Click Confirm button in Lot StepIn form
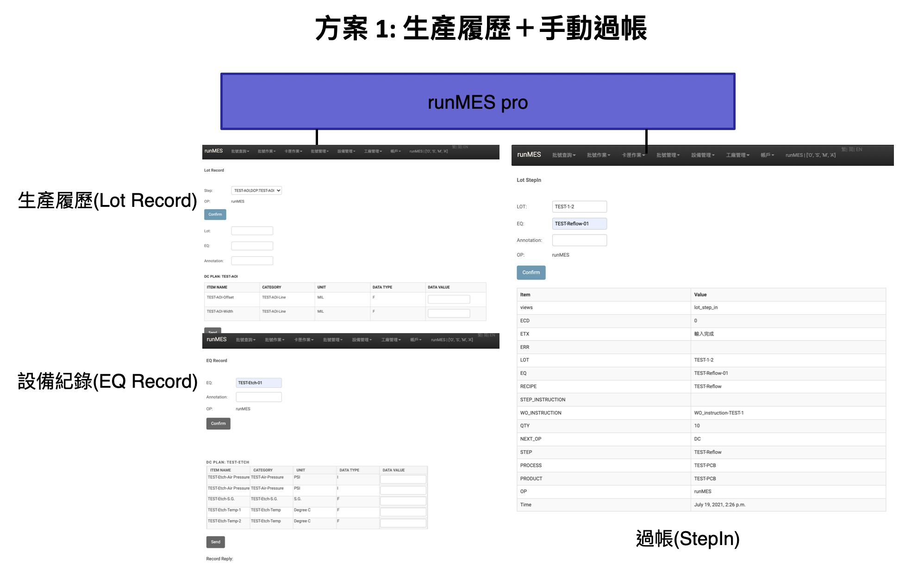 [x=531, y=273]
